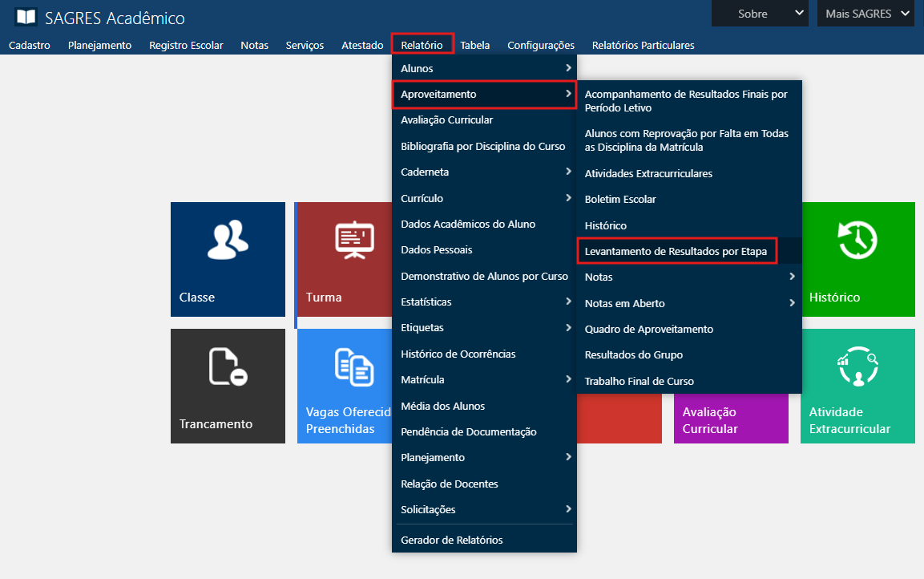The width and height of the screenshot is (924, 579).
Task: Choose Boletim Escolar from the submenu
Action: tap(620, 199)
